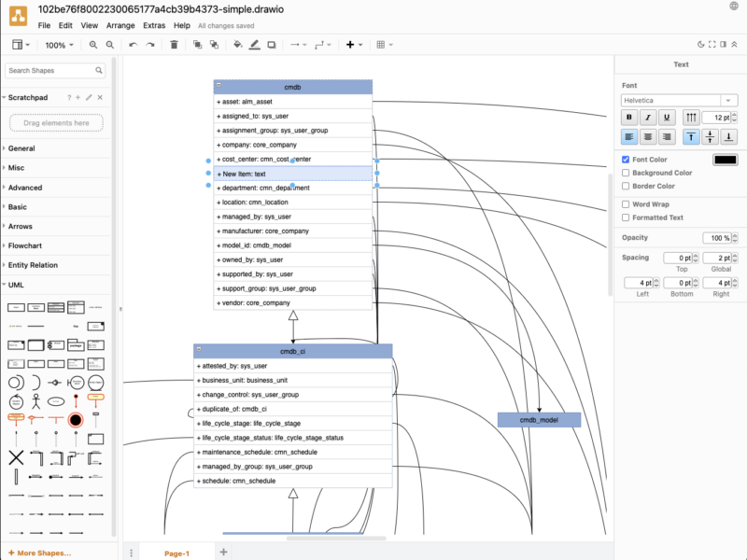Click the Line Color pencil icon

(254, 44)
